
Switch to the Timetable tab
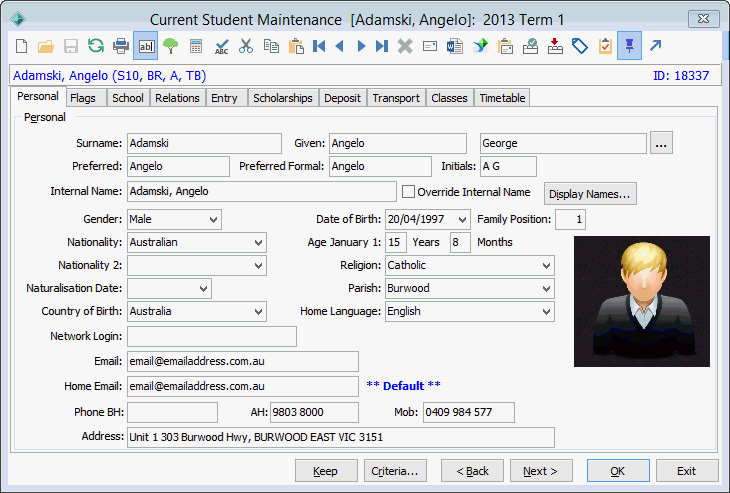502,98
